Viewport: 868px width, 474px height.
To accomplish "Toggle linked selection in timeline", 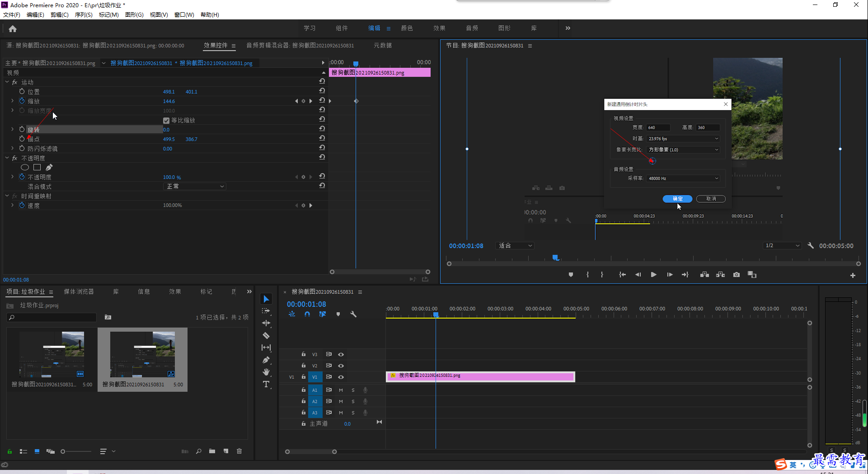I will pyautogui.click(x=323, y=314).
